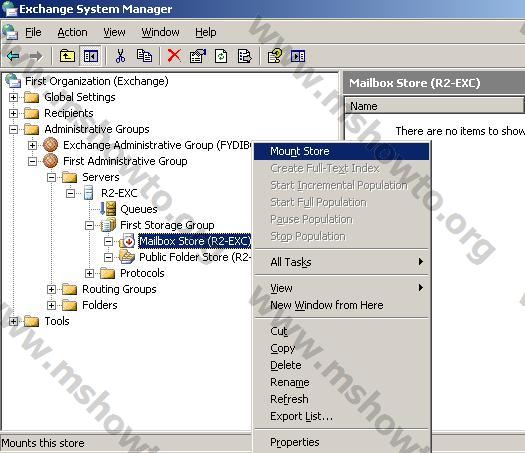
Task: Choose Delete in context menu
Action: pos(341,365)
